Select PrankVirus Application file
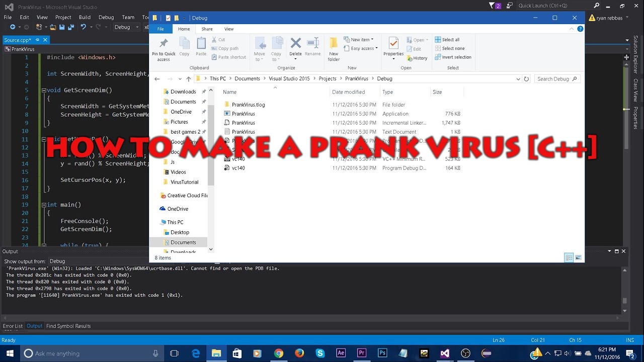 coord(243,114)
